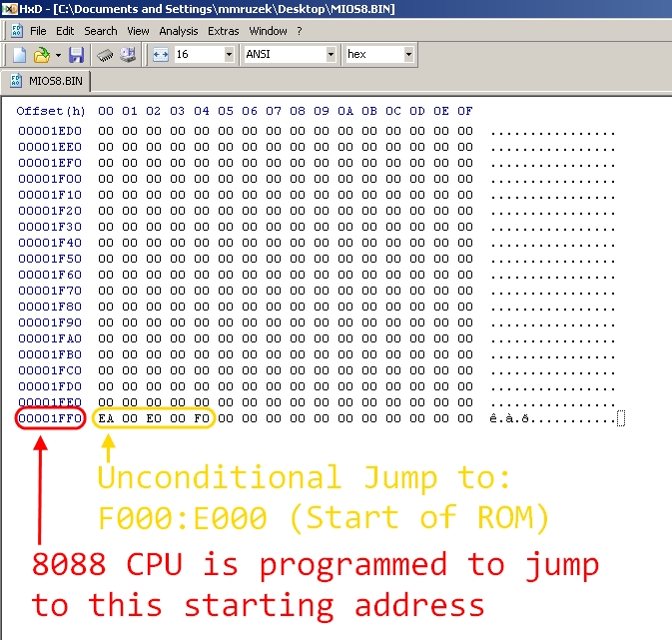672x640 pixels.
Task: Click the Open disk icon
Action: tap(128, 55)
